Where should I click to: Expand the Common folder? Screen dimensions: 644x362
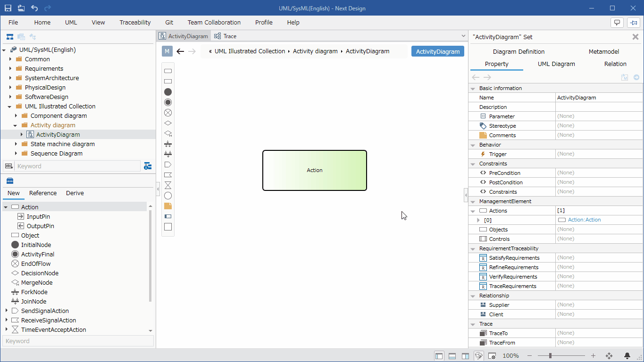[10, 59]
